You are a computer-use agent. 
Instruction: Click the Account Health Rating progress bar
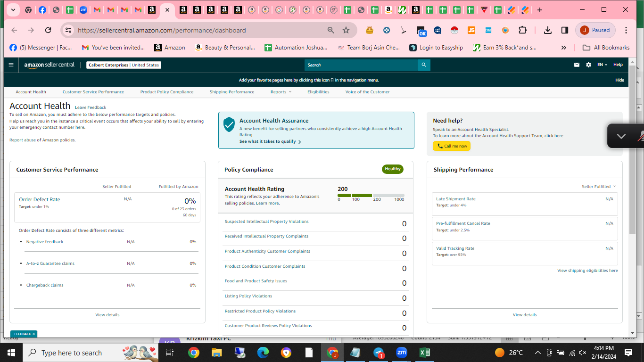pyautogui.click(x=371, y=195)
